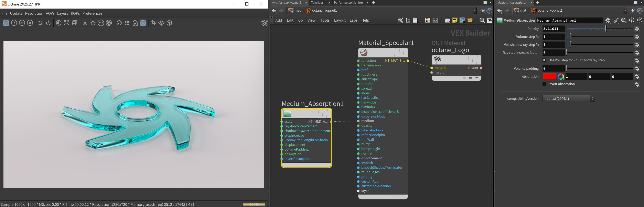This screenshot has height=207, width=644.
Task: Switch to the Performance Monitor tab
Action: tap(348, 3)
